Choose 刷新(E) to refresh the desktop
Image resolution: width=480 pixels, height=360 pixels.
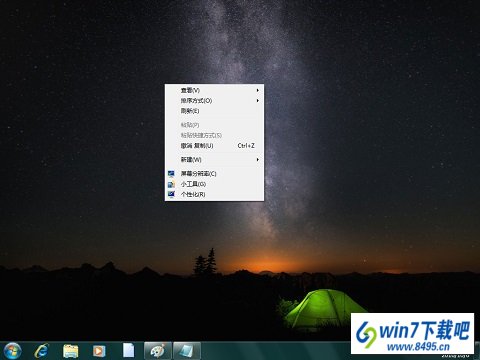[x=214, y=111]
